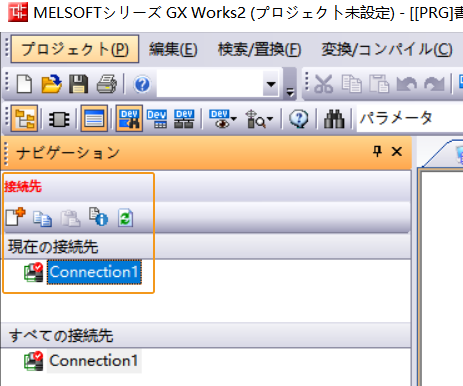
Task: Toggle the navigation tree window icon
Action: point(24,118)
